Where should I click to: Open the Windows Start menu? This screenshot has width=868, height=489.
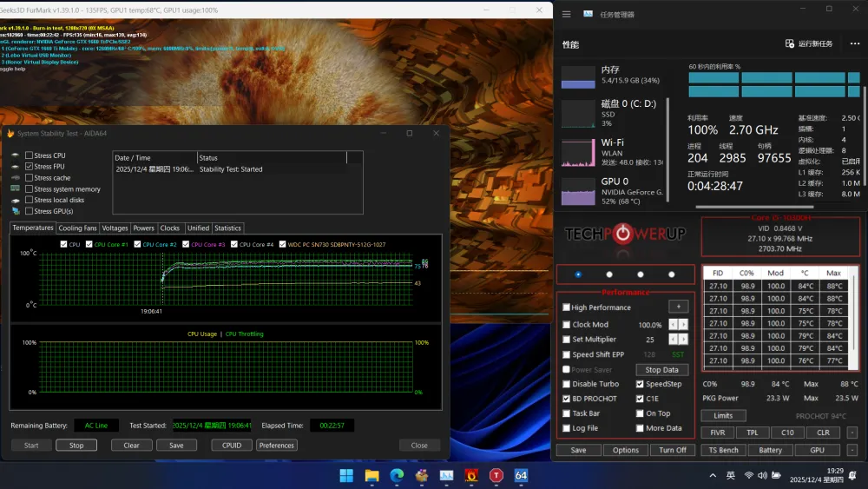click(346, 475)
